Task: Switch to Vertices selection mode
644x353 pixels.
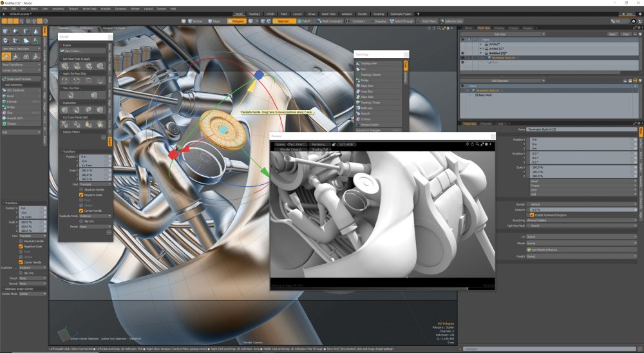Action: (x=195, y=21)
